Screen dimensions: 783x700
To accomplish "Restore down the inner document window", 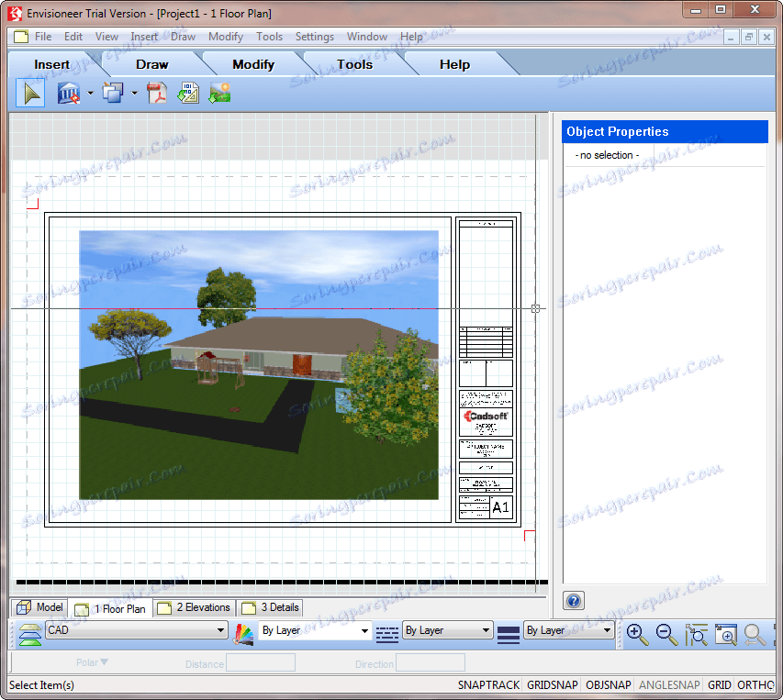I will click(748, 37).
